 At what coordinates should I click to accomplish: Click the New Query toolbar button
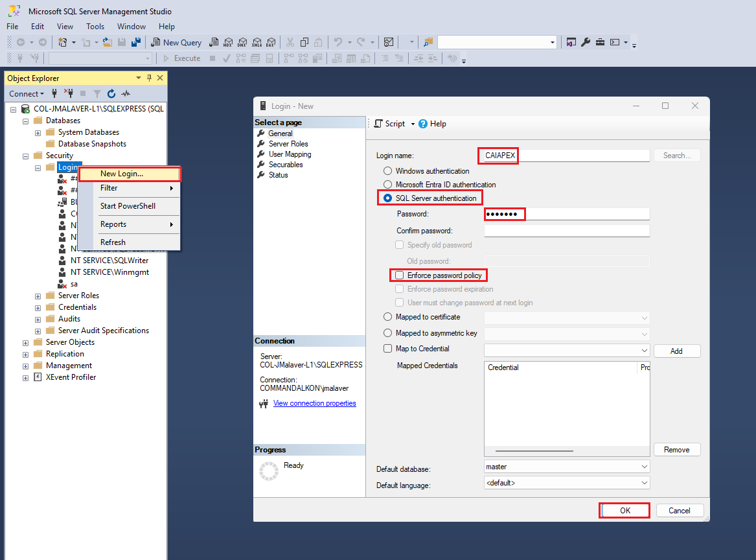tap(176, 42)
